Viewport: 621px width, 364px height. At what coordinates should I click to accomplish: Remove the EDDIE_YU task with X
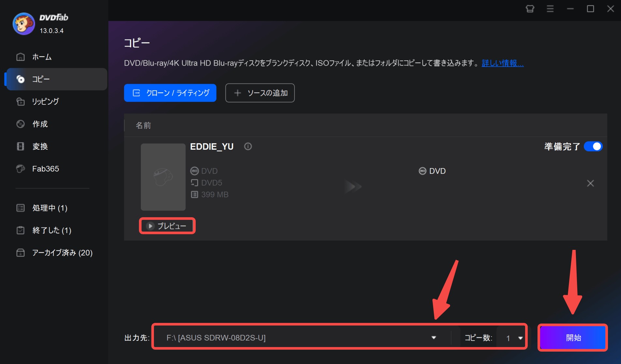coord(590,183)
